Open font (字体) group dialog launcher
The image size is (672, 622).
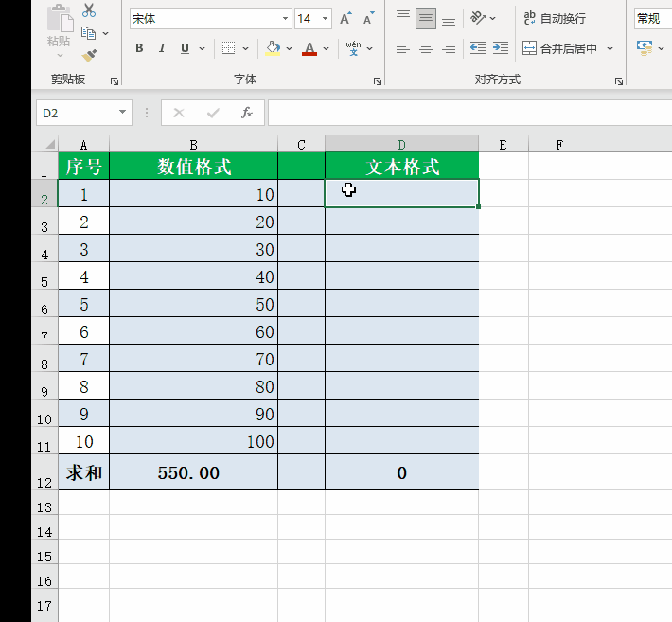pos(378,81)
